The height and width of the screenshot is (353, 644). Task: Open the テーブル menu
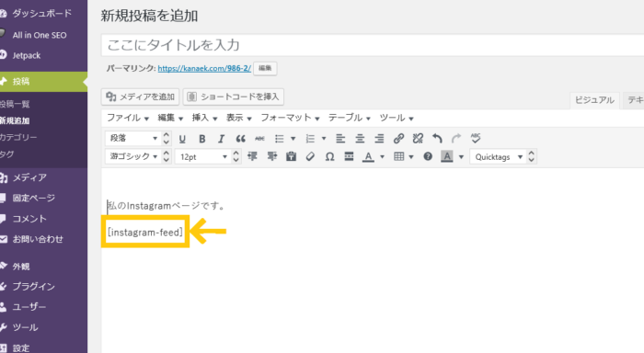pos(349,118)
